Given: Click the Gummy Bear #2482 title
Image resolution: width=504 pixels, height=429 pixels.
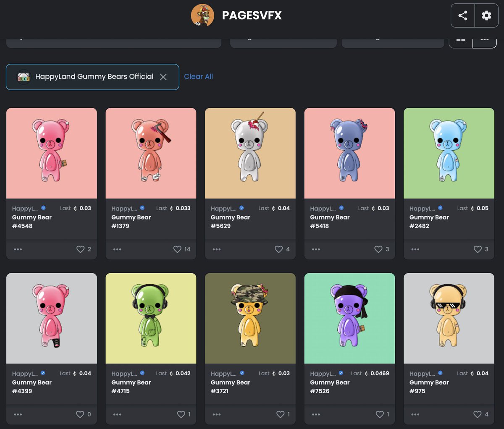Looking at the screenshot, I should (x=429, y=222).
